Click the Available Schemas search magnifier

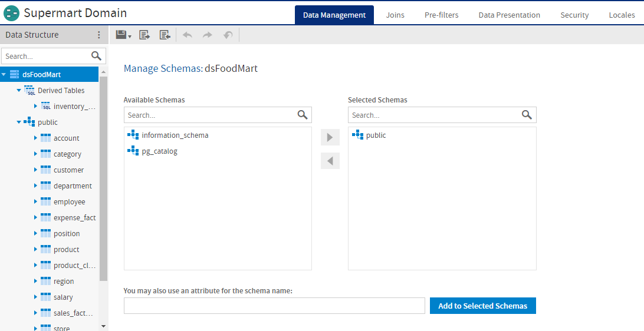click(303, 115)
